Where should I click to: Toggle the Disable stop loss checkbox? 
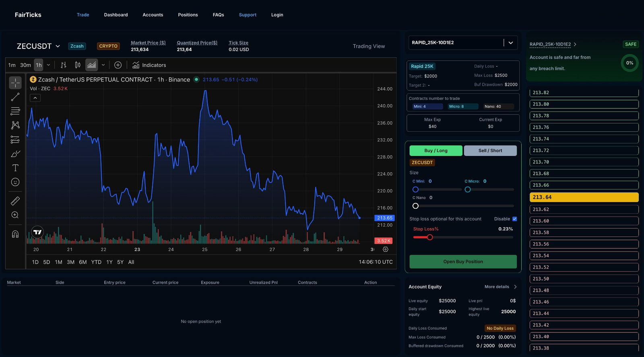pos(514,219)
